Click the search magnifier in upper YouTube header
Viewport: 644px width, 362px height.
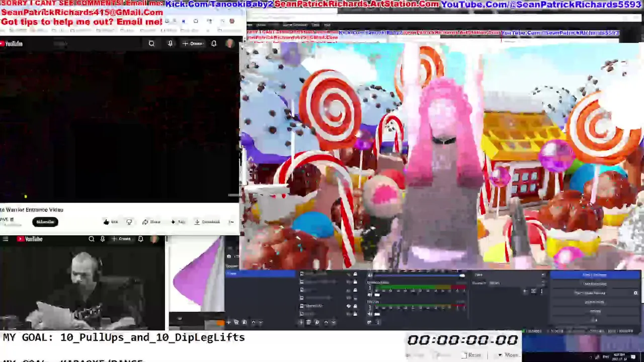(151, 44)
